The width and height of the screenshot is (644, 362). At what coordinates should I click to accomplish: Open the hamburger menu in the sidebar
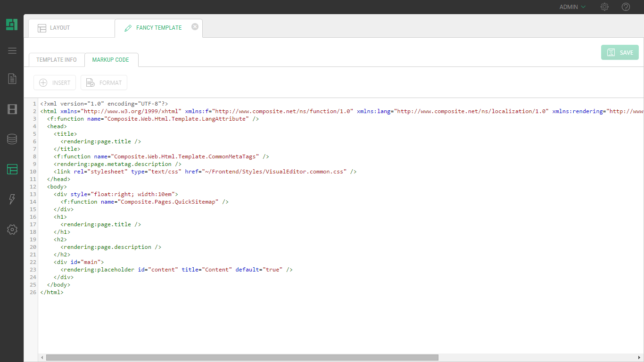(x=12, y=51)
